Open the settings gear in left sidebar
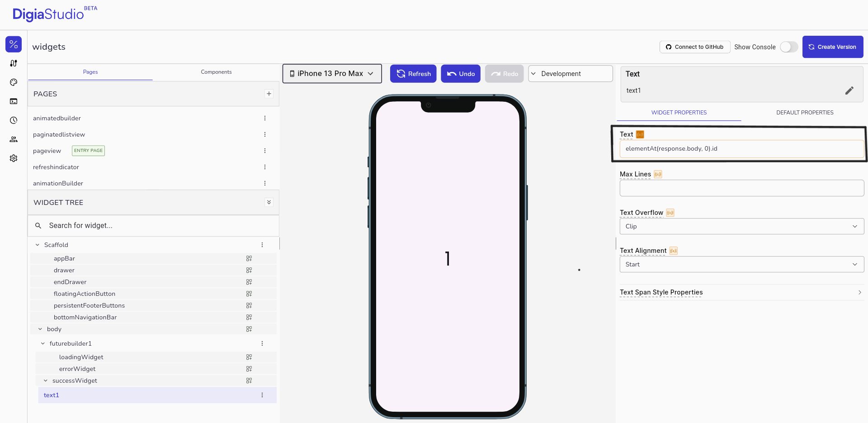 pos(14,158)
